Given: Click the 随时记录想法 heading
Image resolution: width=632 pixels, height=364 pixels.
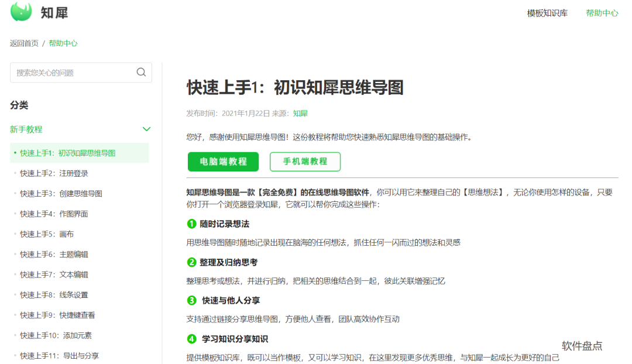Looking at the screenshot, I should click(225, 224).
